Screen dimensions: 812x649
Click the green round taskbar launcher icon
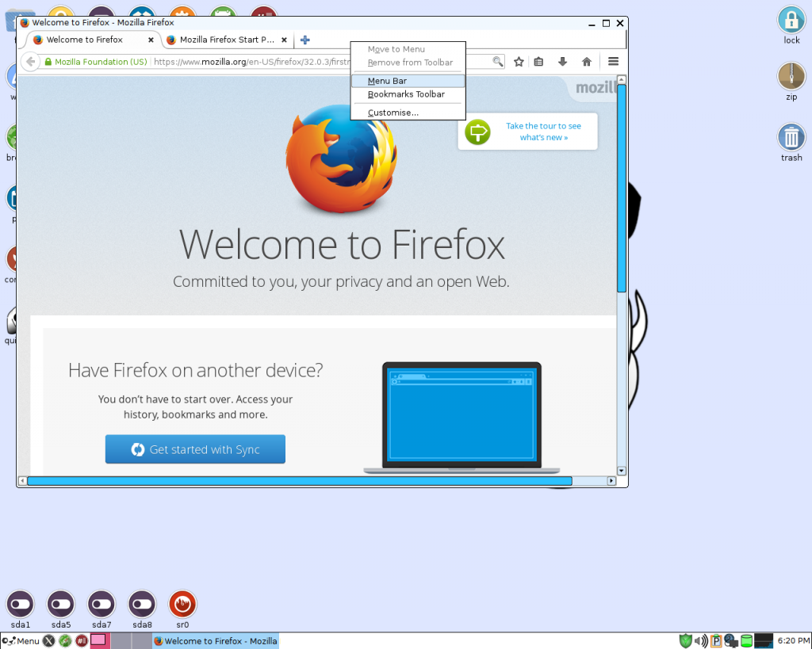tap(65, 641)
